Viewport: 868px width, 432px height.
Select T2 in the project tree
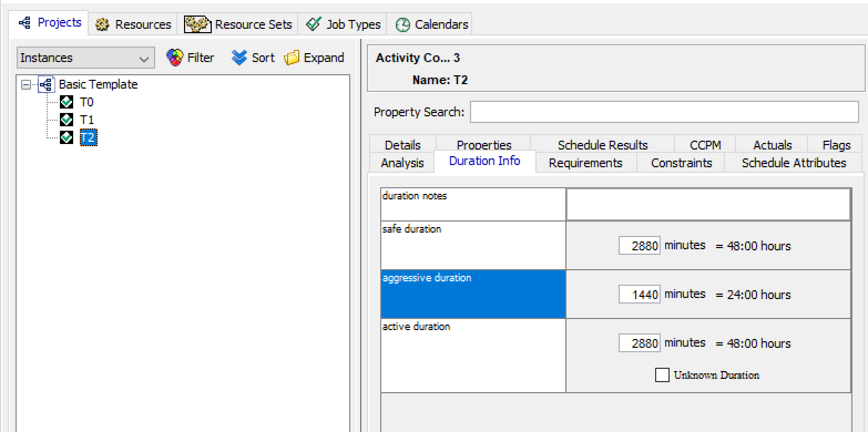click(88, 137)
